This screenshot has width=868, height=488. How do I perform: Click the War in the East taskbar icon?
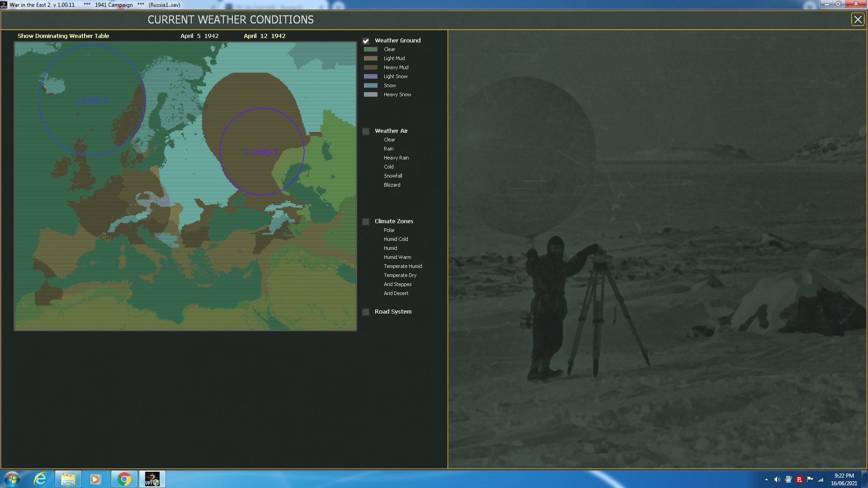click(152, 479)
